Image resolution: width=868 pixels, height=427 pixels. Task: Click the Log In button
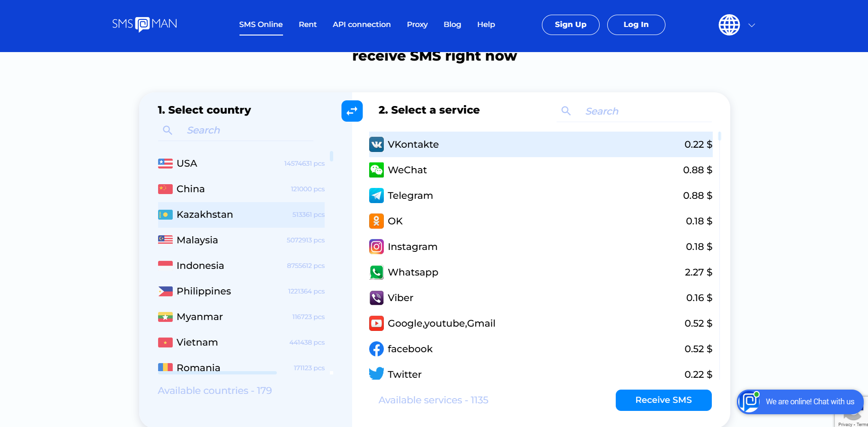click(x=636, y=25)
